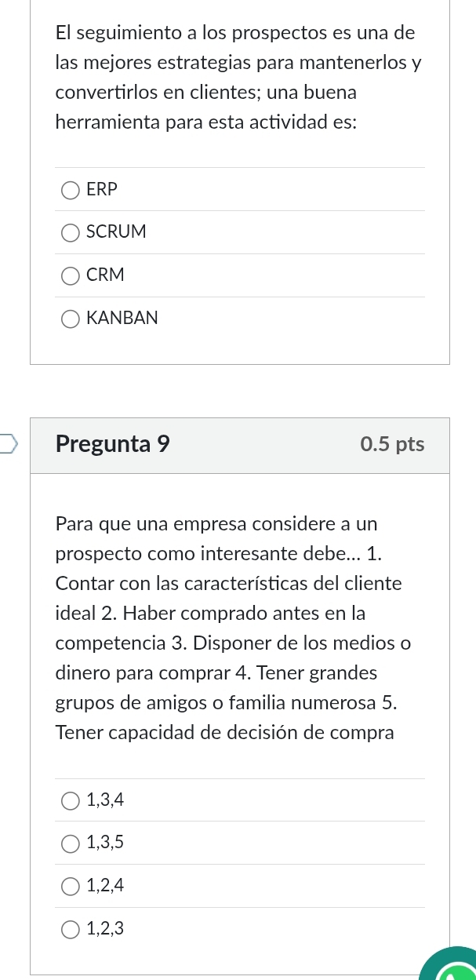Tick the radio circle beside 1,2,4

(71, 887)
